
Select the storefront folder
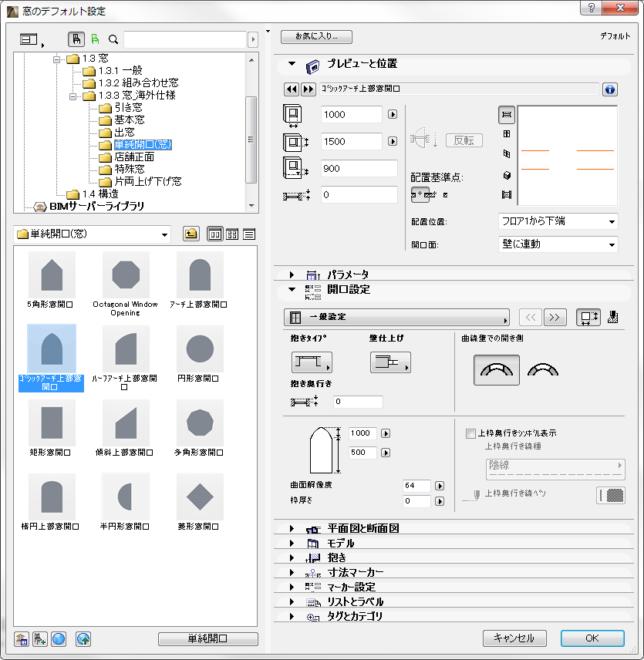(134, 157)
